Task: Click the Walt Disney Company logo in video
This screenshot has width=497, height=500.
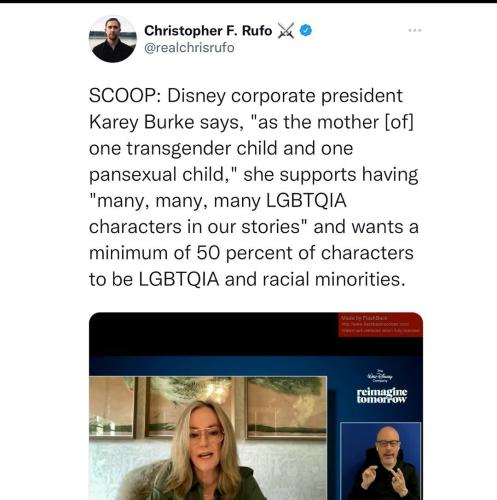Action: tap(381, 377)
